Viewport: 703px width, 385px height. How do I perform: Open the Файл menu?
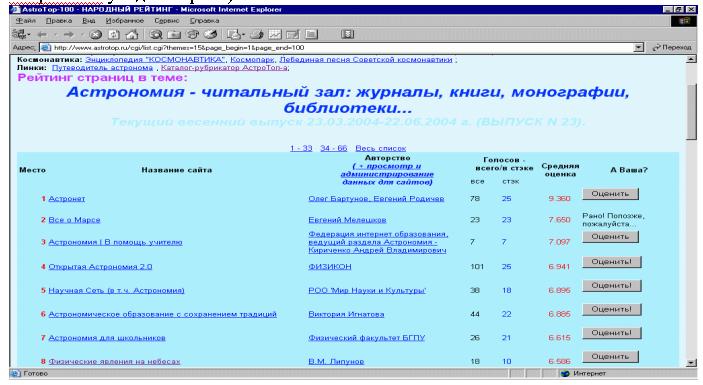(26, 21)
